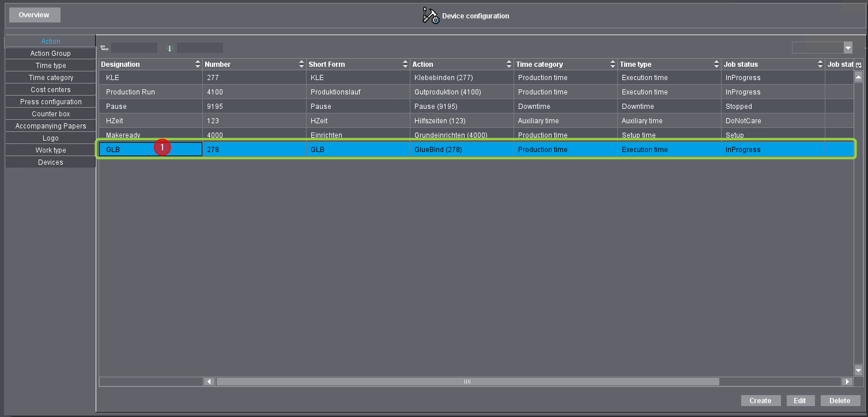Click the sort icon on the Number column
The height and width of the screenshot is (417, 868).
(301, 64)
